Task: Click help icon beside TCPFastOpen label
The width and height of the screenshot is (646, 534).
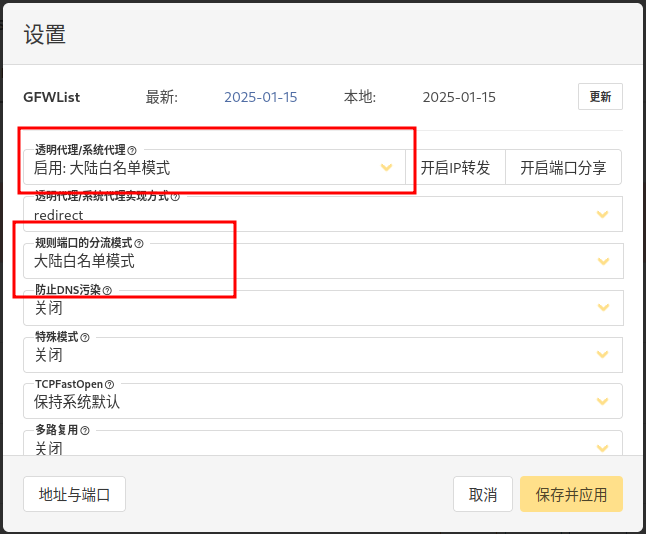Action: 110,384
